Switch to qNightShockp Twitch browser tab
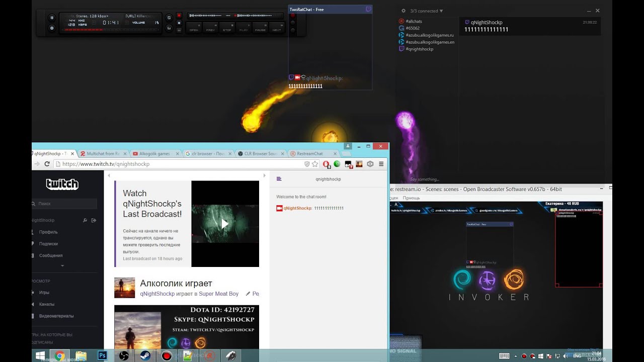Image resolution: width=644 pixels, height=362 pixels. (51, 153)
